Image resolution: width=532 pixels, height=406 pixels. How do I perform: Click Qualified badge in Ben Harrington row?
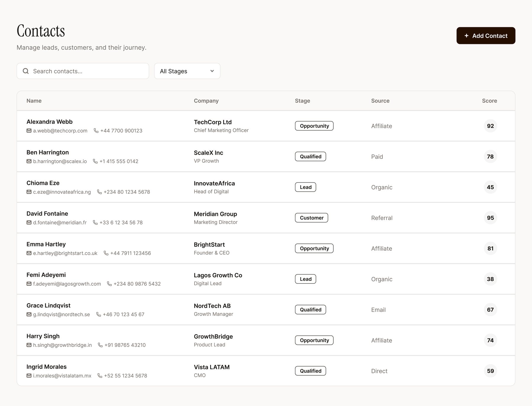[x=310, y=156]
